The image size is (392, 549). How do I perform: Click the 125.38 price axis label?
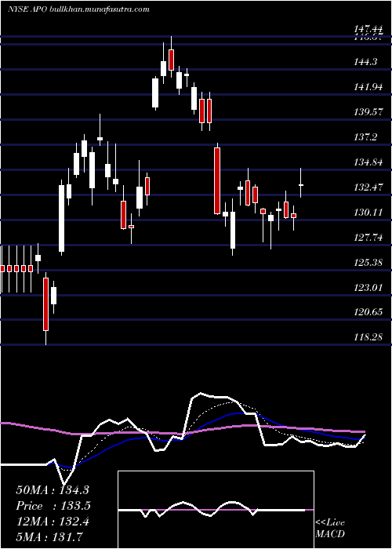(x=368, y=263)
